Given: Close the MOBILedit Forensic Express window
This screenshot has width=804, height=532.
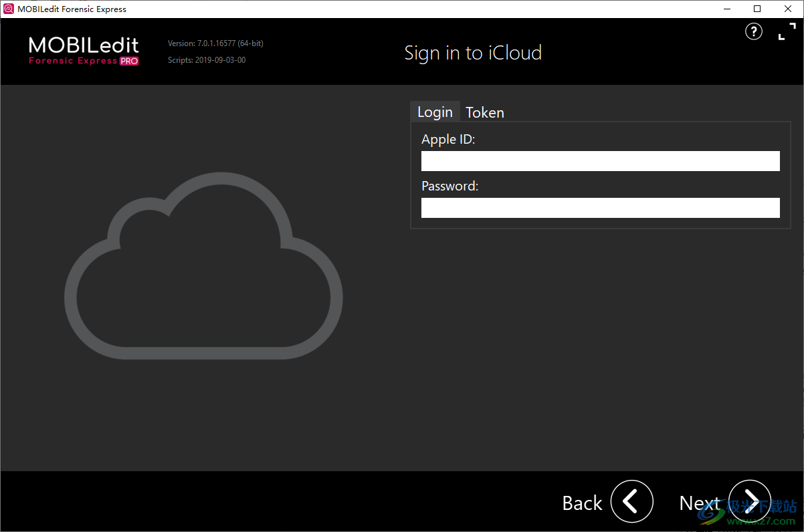Looking at the screenshot, I should coord(788,9).
